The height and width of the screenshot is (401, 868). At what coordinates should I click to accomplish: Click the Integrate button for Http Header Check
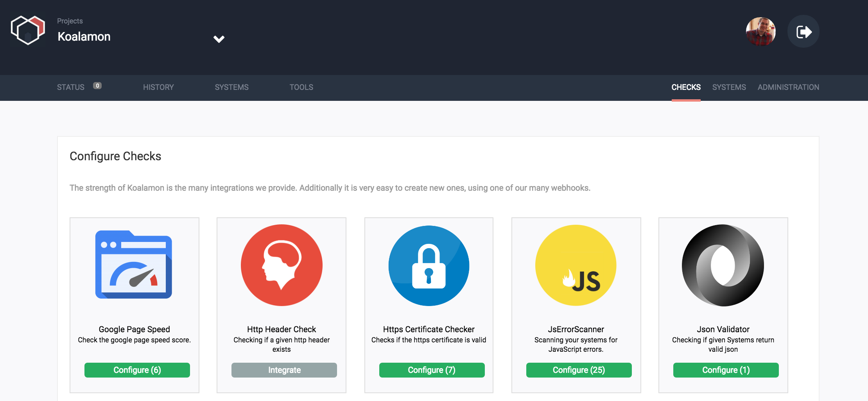(x=284, y=370)
